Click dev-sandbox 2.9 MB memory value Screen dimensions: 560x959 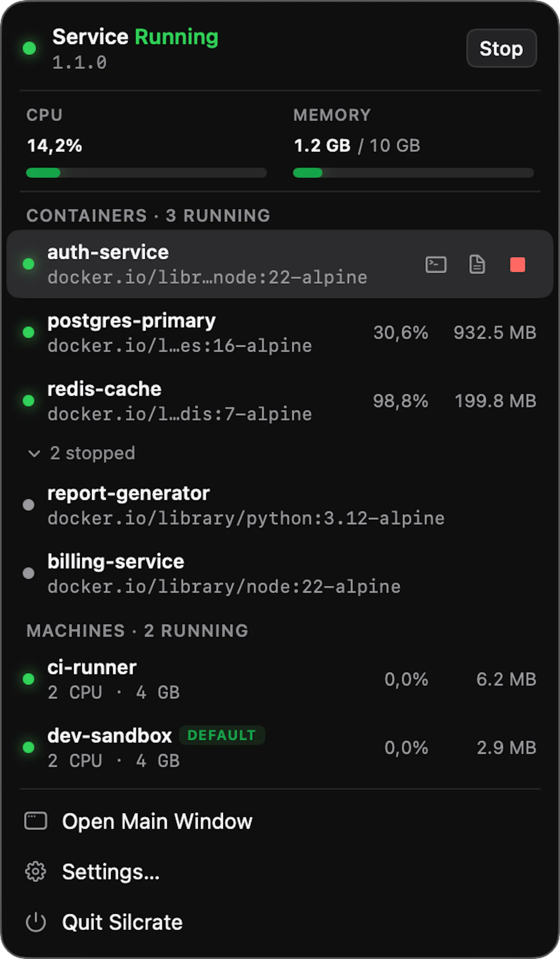click(x=507, y=747)
